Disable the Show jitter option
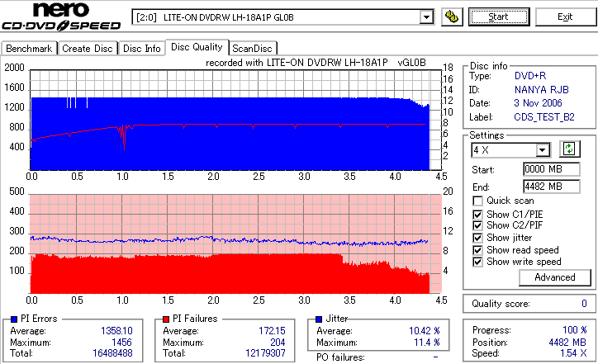598x364 pixels. pos(477,239)
